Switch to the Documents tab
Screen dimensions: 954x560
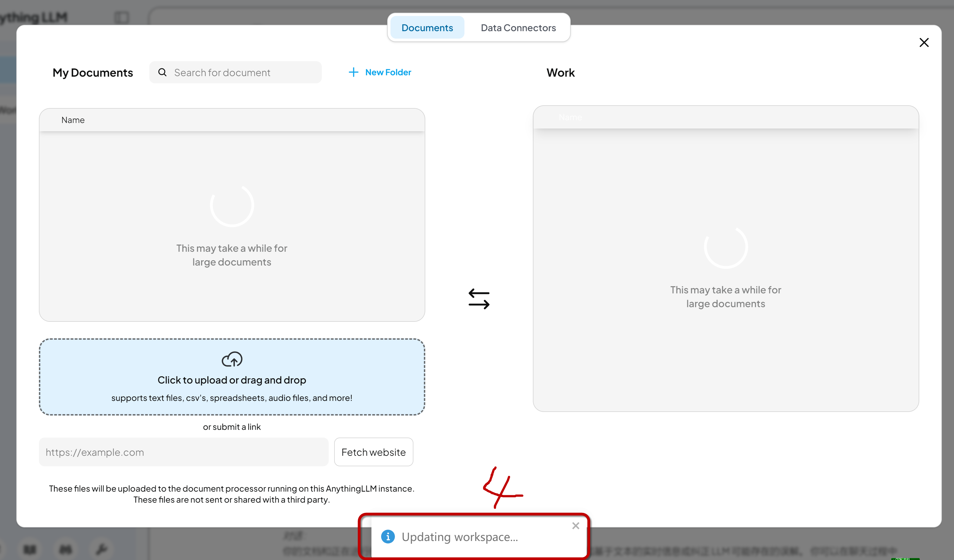point(427,28)
